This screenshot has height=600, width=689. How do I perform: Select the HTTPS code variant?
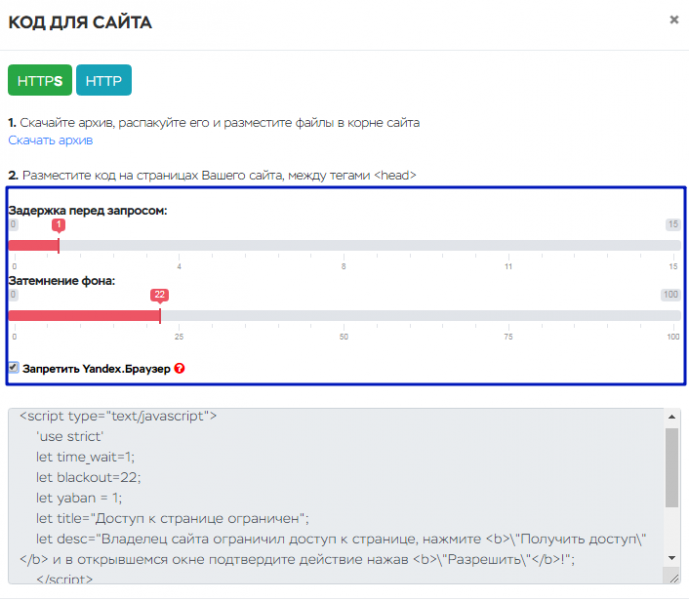click(x=40, y=80)
